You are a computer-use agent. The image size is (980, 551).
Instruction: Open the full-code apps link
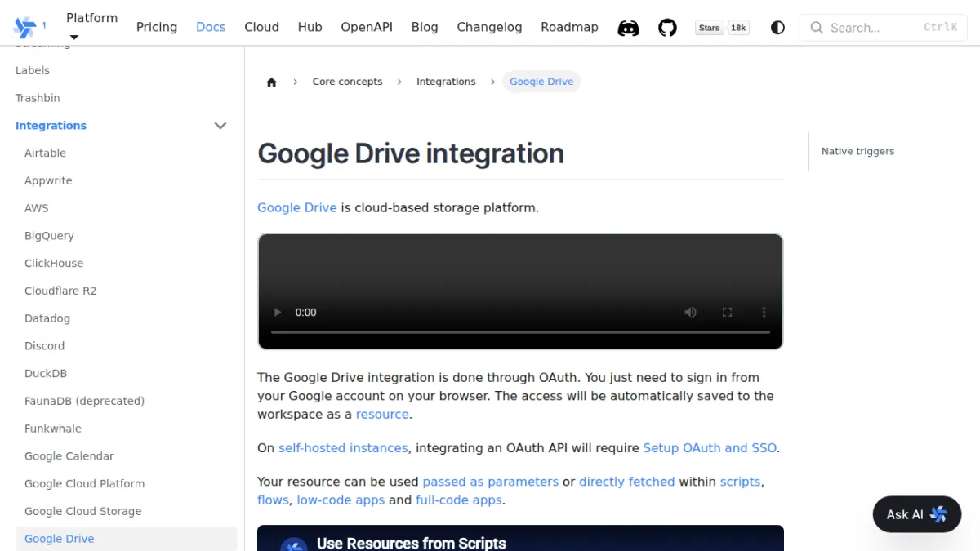[x=459, y=500]
